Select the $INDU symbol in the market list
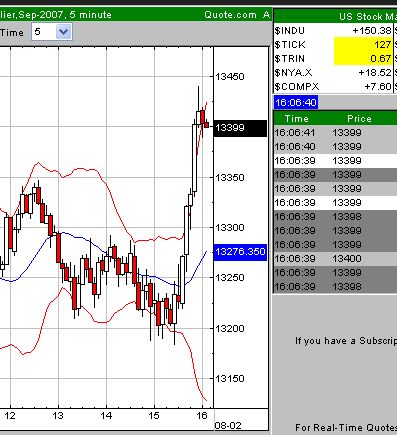This screenshot has width=397, height=435. coord(290,31)
